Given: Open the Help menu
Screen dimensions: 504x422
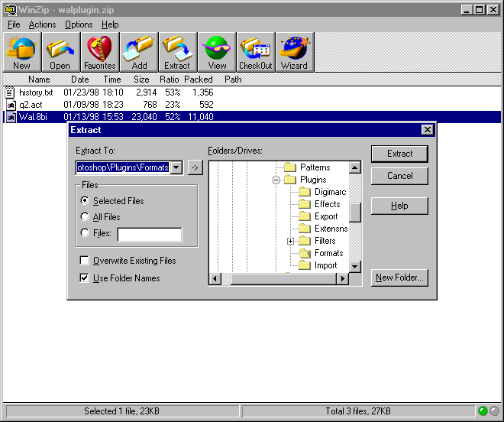Looking at the screenshot, I should 110,24.
